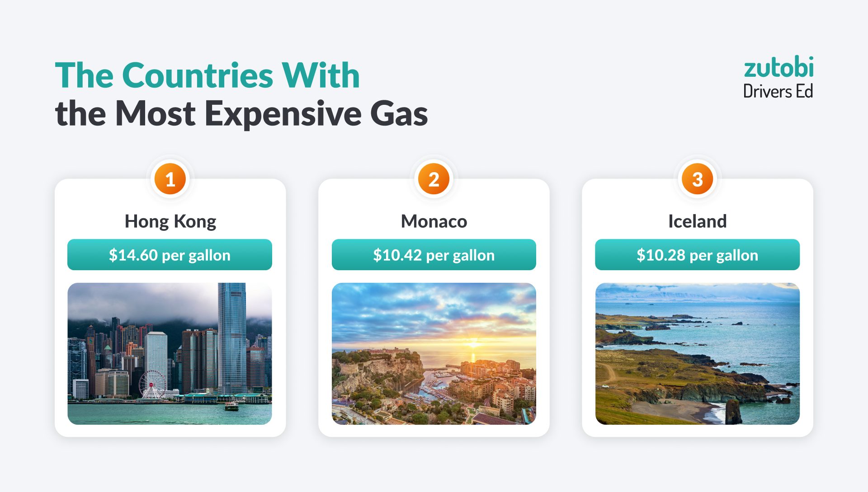Click the Drivers Ed text under the logo
Image resolution: width=868 pixels, height=492 pixels.
pos(778,92)
